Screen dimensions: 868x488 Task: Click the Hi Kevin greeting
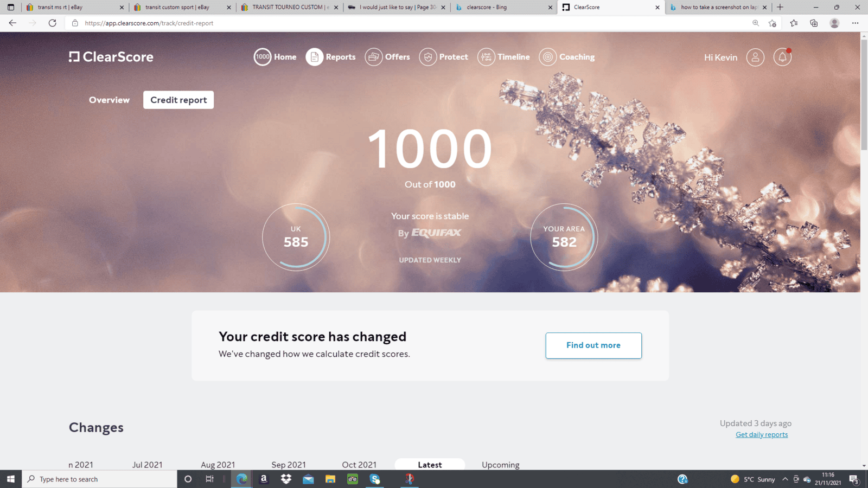tap(720, 57)
